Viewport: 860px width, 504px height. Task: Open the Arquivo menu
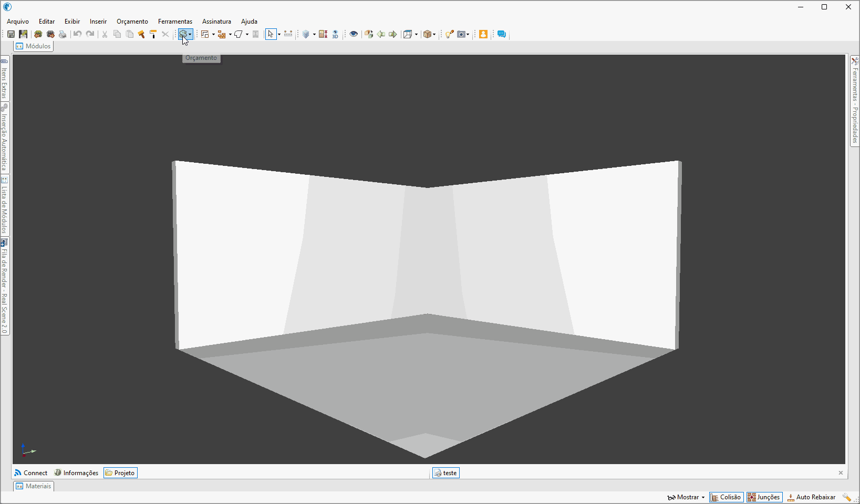click(x=18, y=22)
